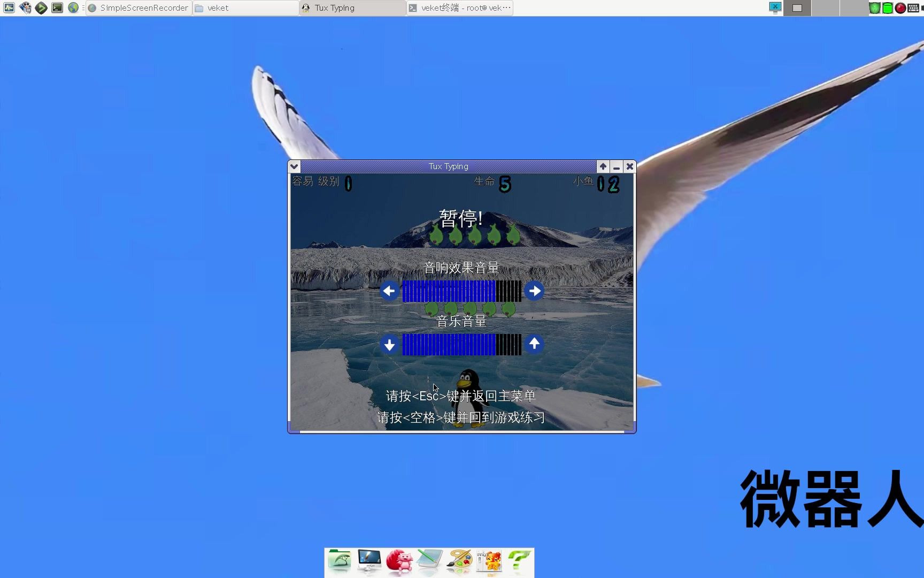Shade the Tux Typing window with up arrow
The image size is (924, 578).
603,166
